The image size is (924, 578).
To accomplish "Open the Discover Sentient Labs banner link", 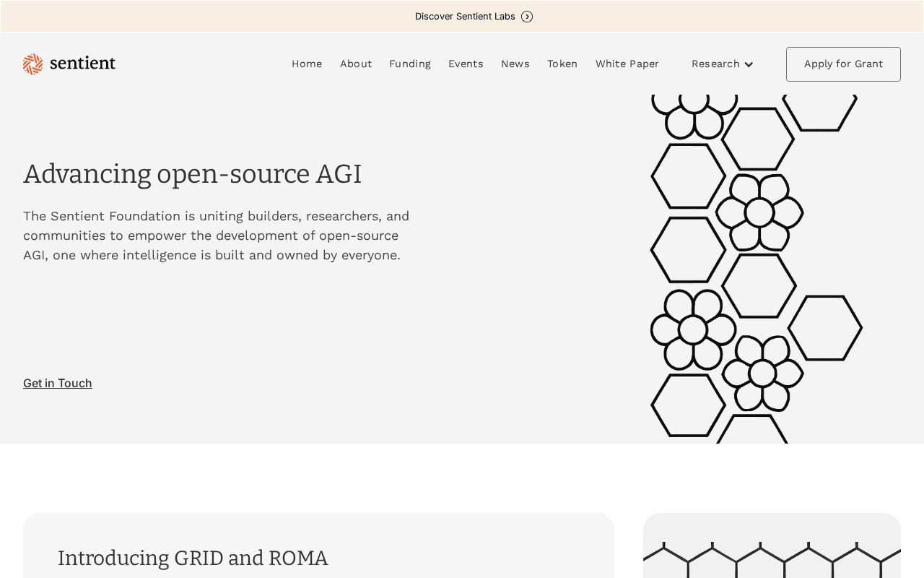I will click(474, 17).
